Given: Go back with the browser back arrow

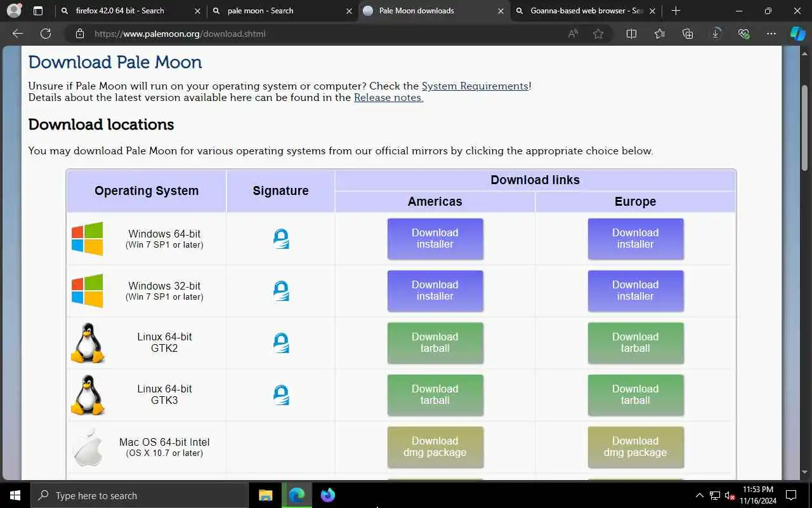Looking at the screenshot, I should click(18, 34).
